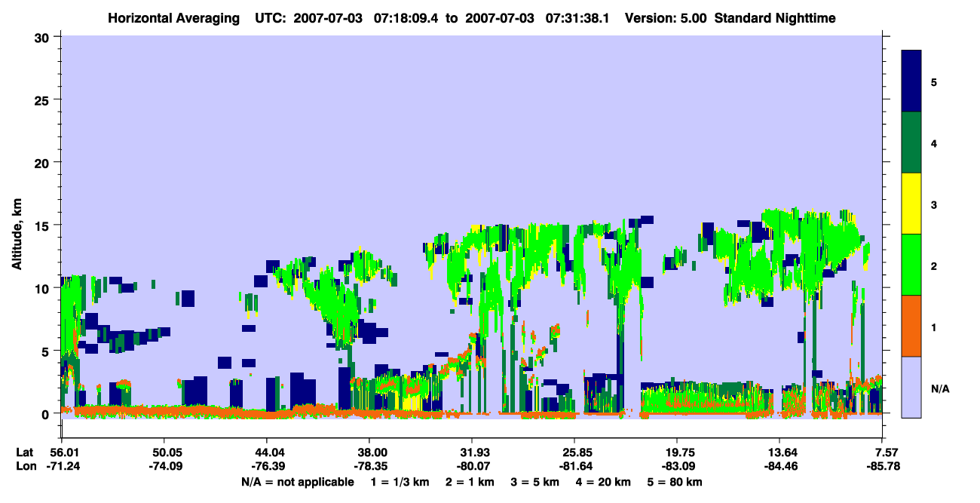Click the altitude tick label 25

point(44,100)
